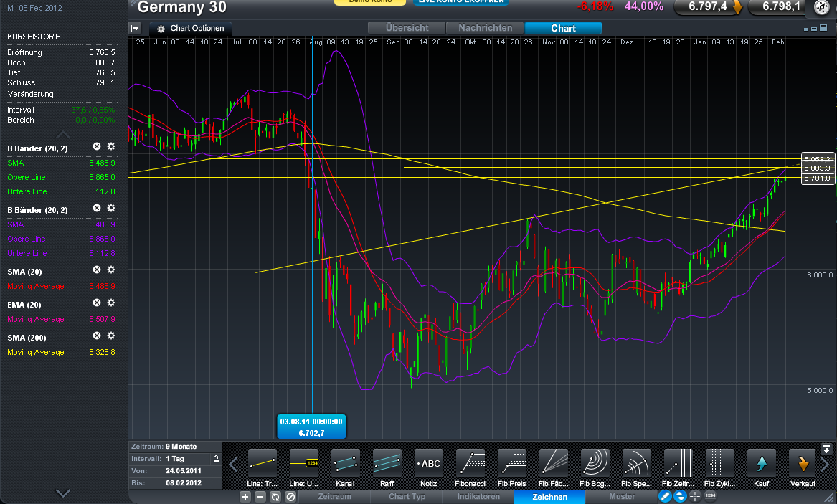The height and width of the screenshot is (504, 837).
Task: Open the Zeichnen bottom tab
Action: tap(550, 497)
